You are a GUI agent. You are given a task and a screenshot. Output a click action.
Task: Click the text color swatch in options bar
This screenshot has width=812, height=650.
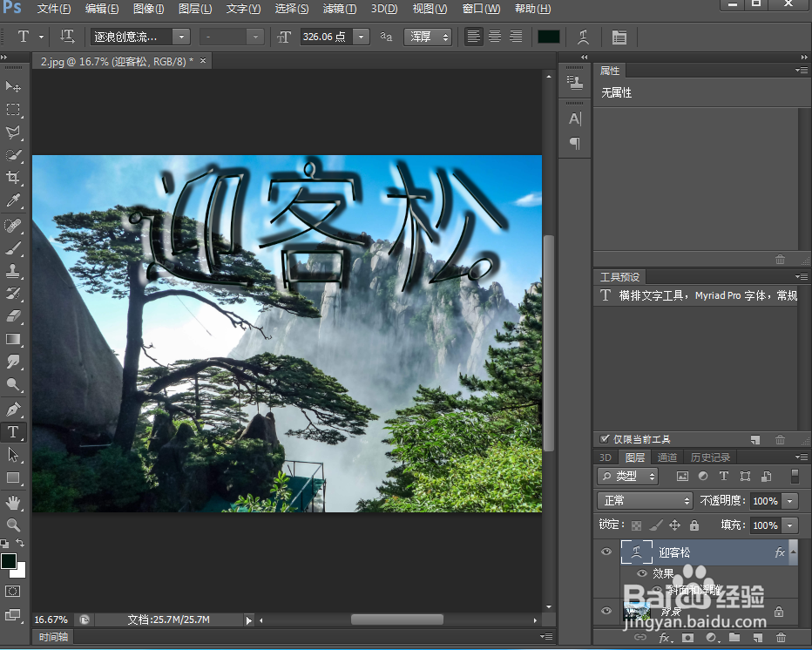click(x=548, y=37)
